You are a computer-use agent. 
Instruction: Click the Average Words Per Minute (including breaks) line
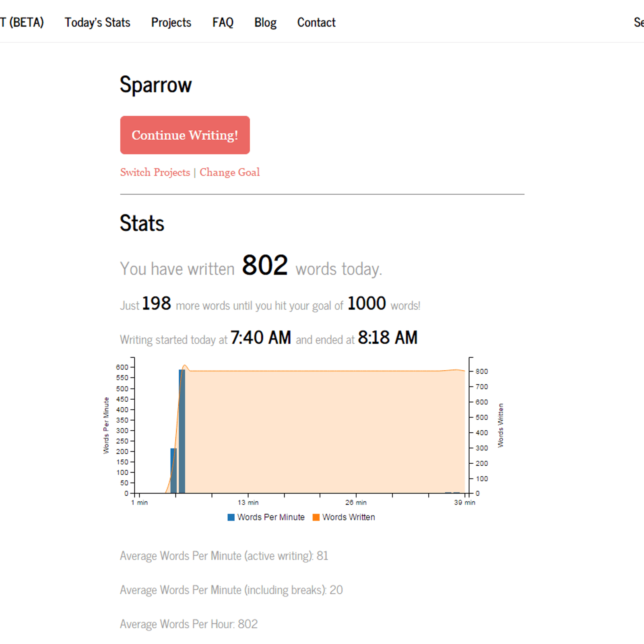(231, 590)
